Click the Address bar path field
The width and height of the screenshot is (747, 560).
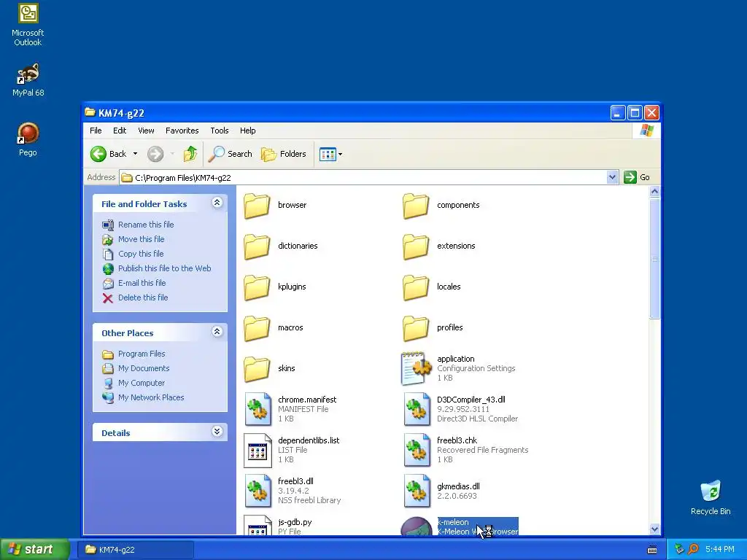coord(363,178)
